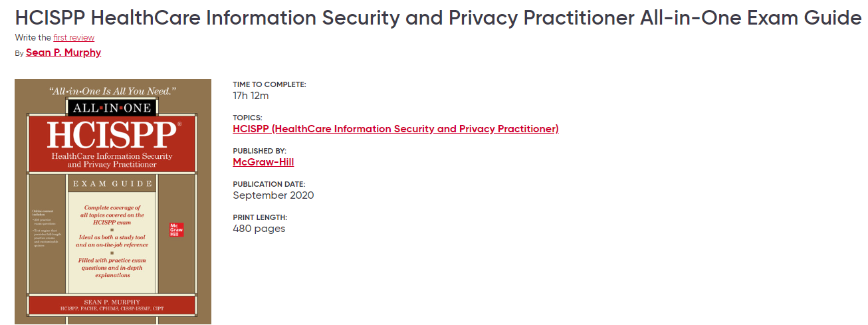Screen dimensions: 868x325
Task: Click the "All-in-One Is All You Need" quote
Action: click(112, 90)
